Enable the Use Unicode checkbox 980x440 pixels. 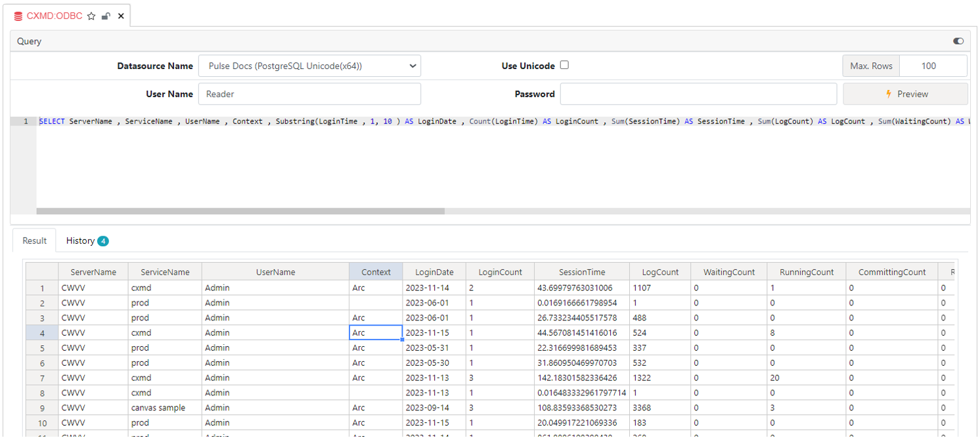[x=564, y=64]
